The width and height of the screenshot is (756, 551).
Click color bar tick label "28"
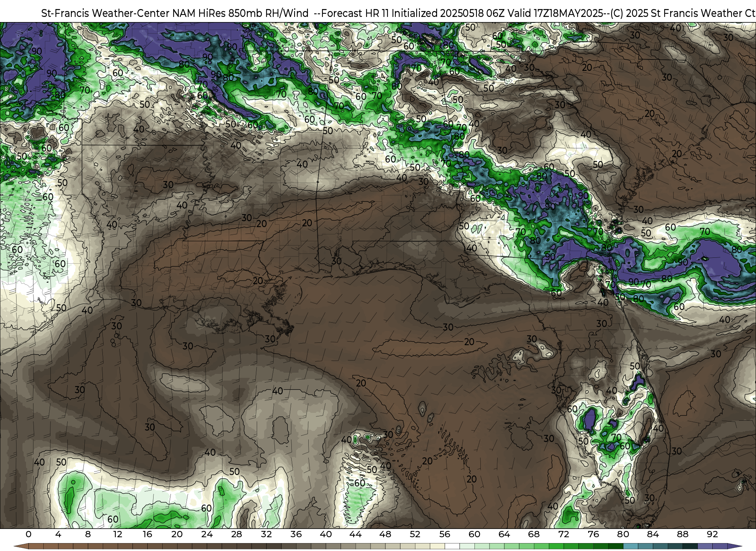pyautogui.click(x=237, y=534)
